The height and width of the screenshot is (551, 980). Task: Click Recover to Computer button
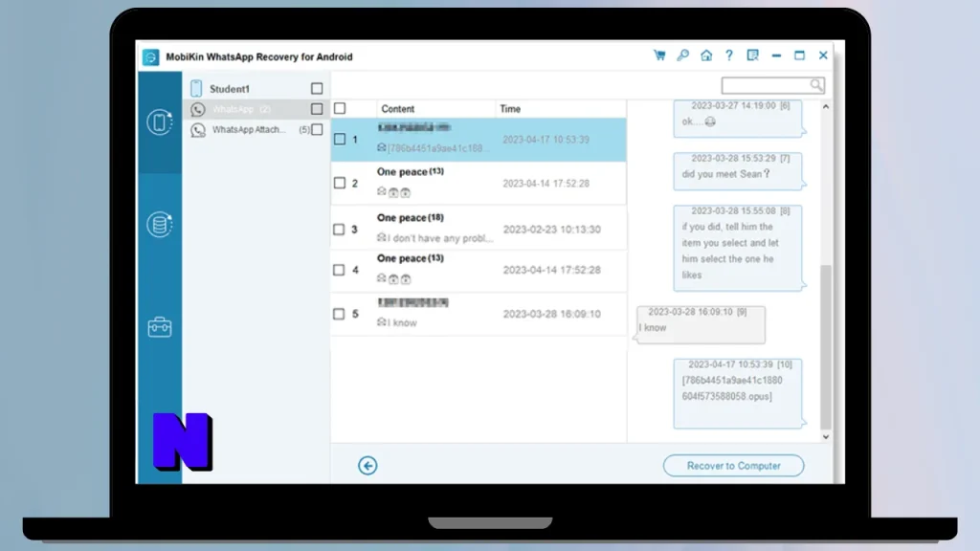tap(733, 466)
